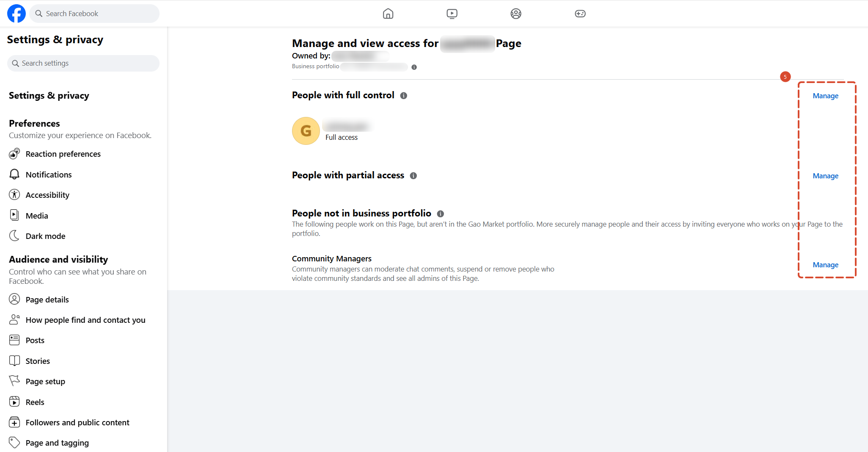Open the Groups icon in top bar

pos(516,14)
